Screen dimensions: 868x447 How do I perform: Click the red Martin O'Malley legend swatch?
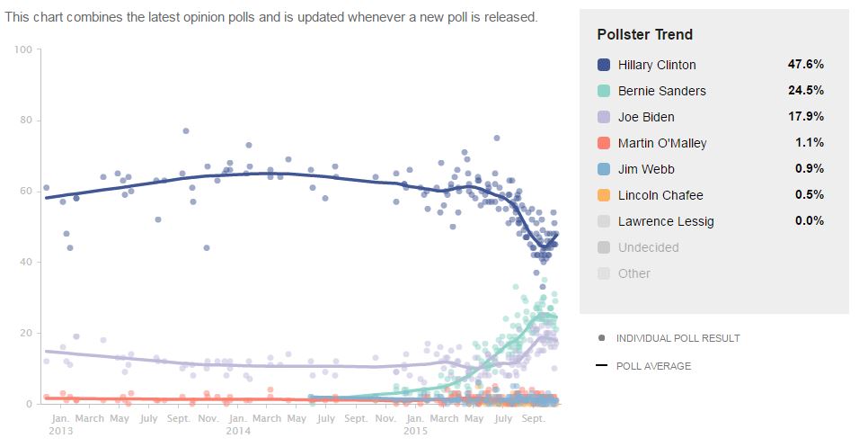pyautogui.click(x=604, y=143)
